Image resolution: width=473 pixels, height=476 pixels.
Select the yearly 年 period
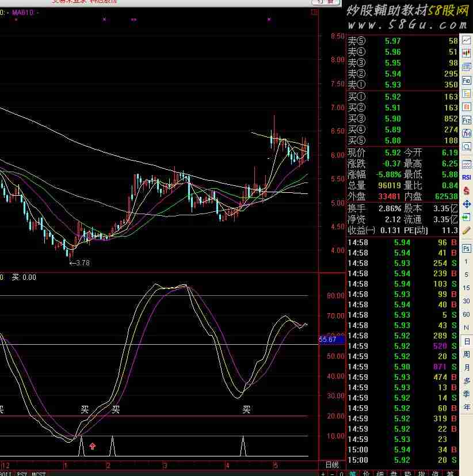click(x=467, y=407)
